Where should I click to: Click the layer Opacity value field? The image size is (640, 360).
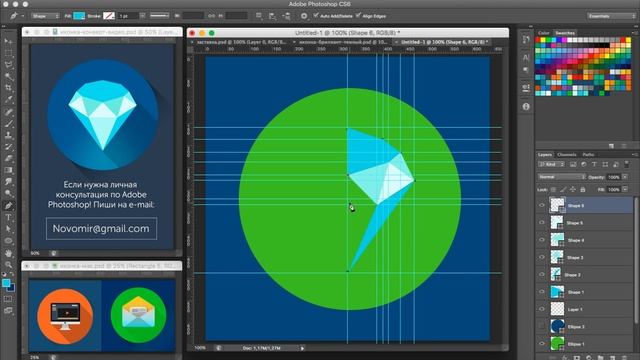[x=613, y=177]
